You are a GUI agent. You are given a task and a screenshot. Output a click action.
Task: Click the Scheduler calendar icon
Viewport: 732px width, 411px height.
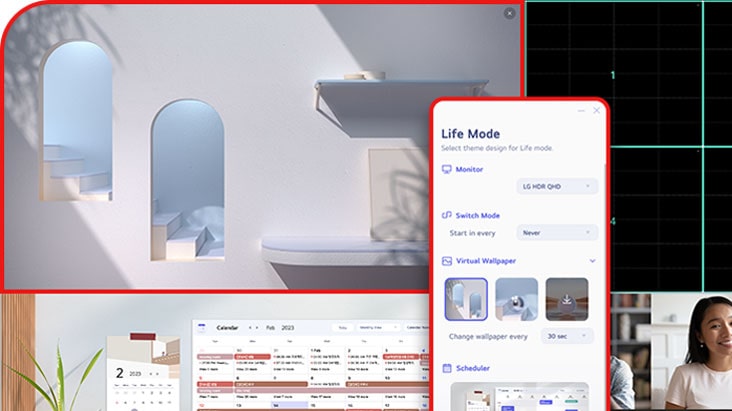pos(447,368)
